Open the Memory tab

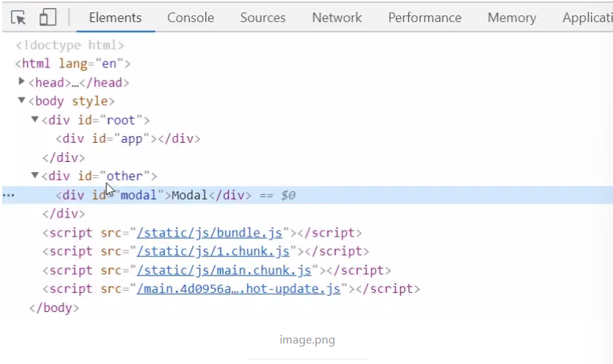point(511,18)
